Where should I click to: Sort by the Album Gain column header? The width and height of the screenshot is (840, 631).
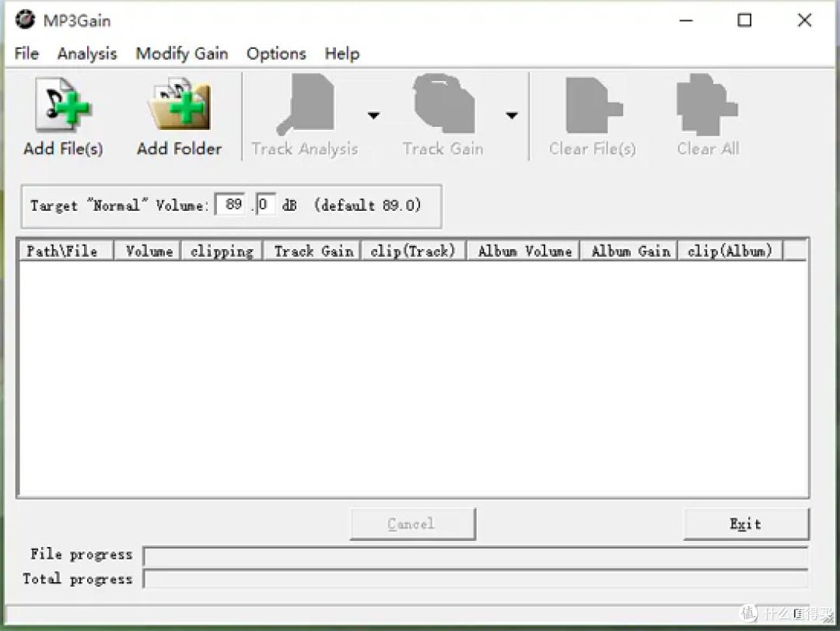pyautogui.click(x=629, y=251)
